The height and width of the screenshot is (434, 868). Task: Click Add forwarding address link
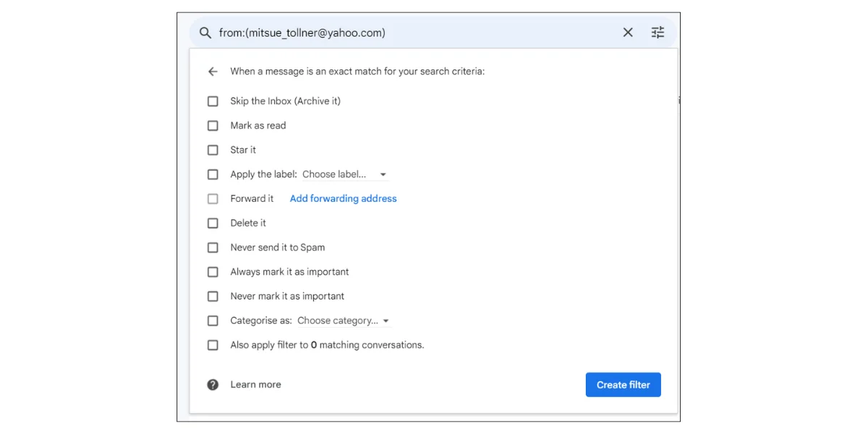pyautogui.click(x=344, y=199)
